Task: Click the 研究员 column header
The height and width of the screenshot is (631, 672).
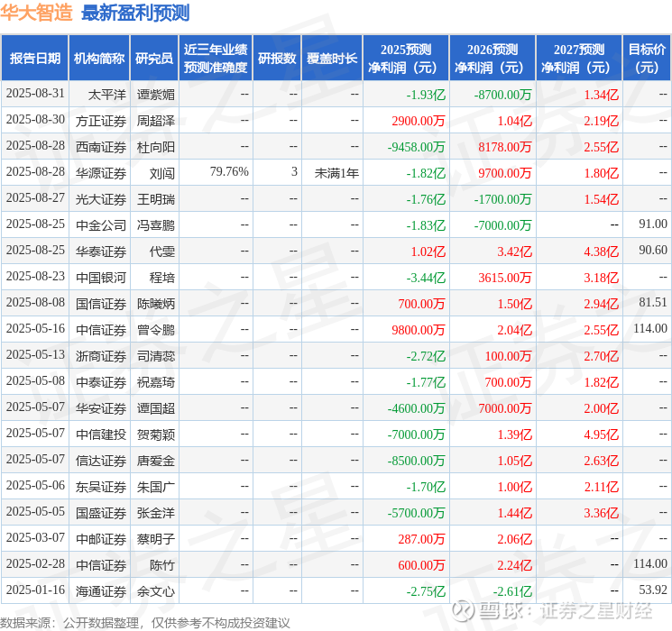Action: coord(154,59)
